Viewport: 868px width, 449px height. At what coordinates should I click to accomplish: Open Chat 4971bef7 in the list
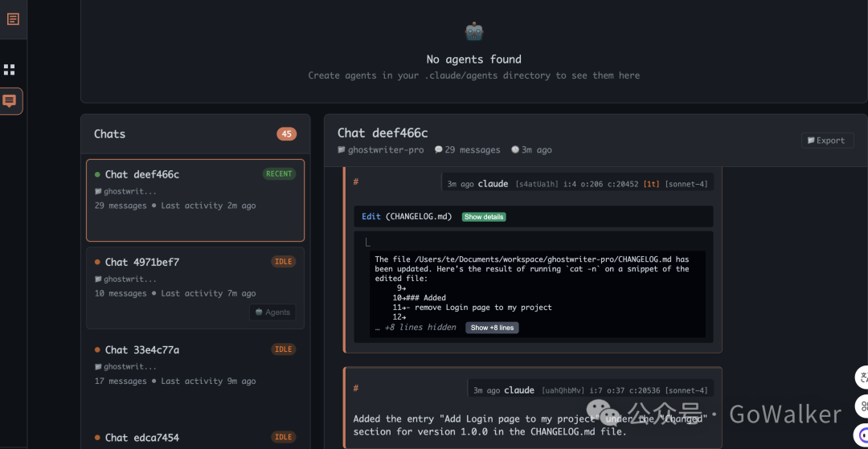[195, 288]
